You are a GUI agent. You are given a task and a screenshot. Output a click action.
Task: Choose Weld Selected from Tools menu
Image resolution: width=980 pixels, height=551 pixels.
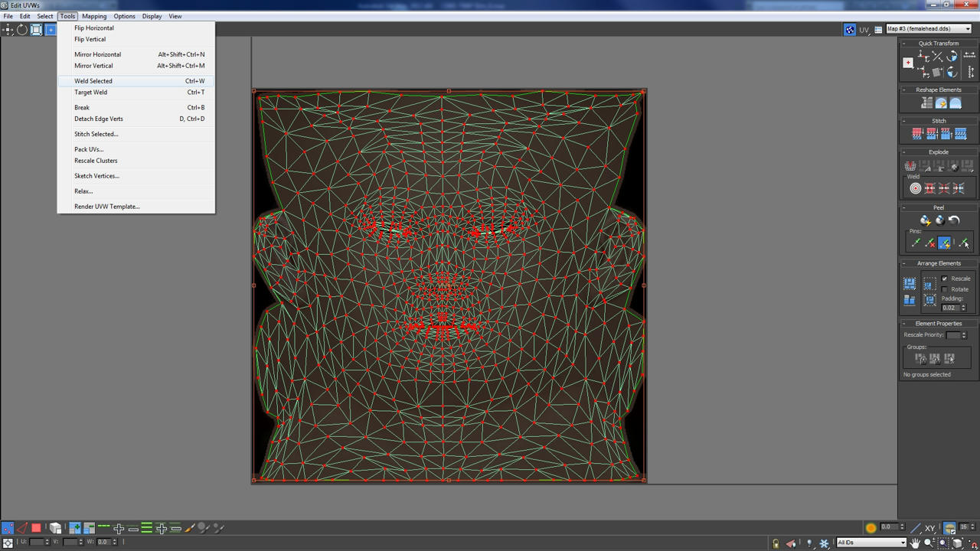click(136, 81)
